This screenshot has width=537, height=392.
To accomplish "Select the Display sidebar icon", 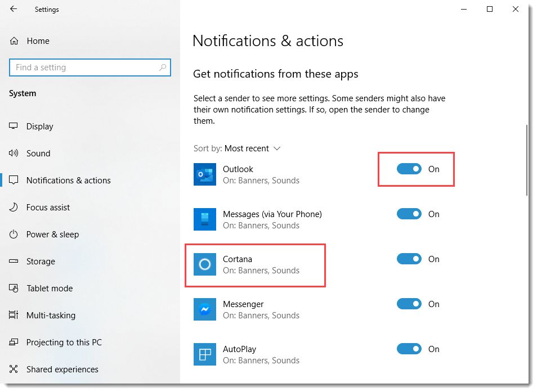I will point(13,126).
